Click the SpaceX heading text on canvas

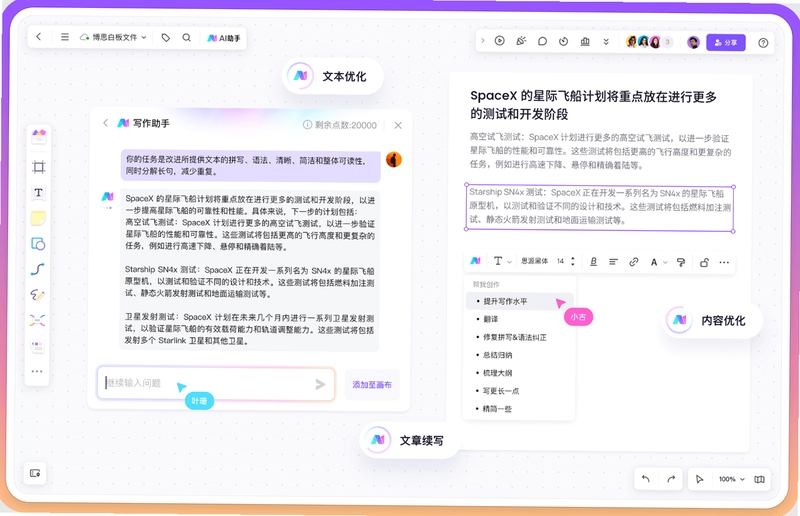pos(593,105)
